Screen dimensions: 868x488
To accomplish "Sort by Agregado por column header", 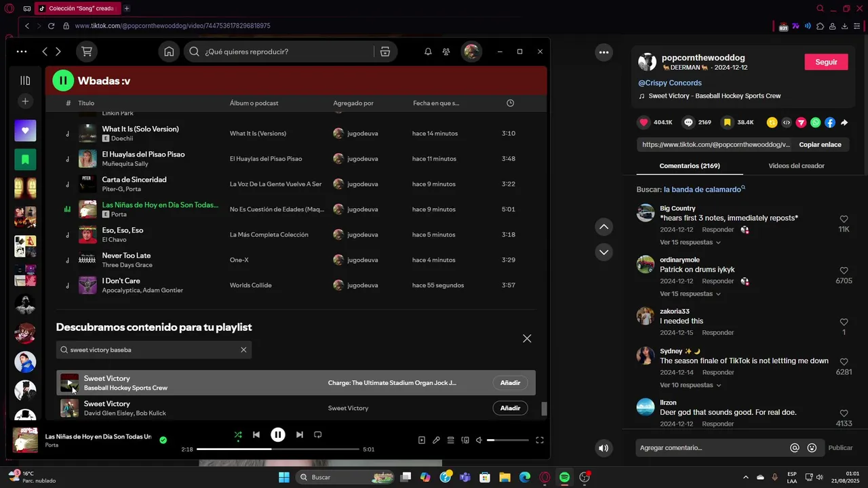I will pos(353,103).
